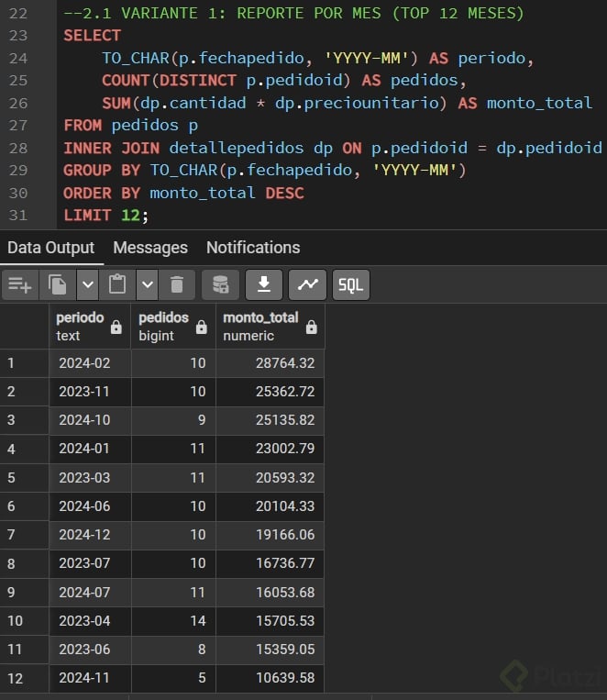Click the Save data changes database icon
Image resolution: width=607 pixels, height=700 pixels.
click(220, 285)
